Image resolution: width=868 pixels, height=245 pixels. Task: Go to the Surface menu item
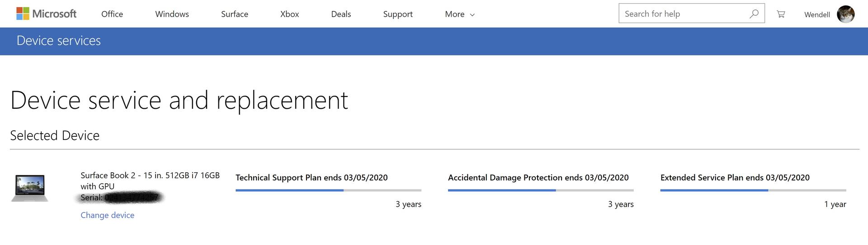point(235,14)
